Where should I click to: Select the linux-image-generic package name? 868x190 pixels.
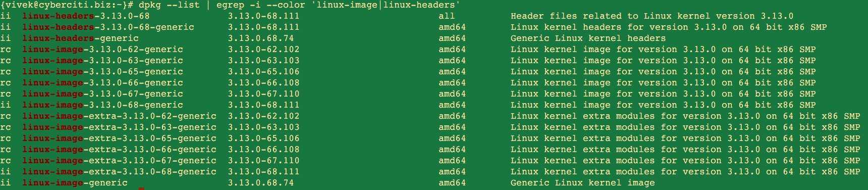point(75,183)
